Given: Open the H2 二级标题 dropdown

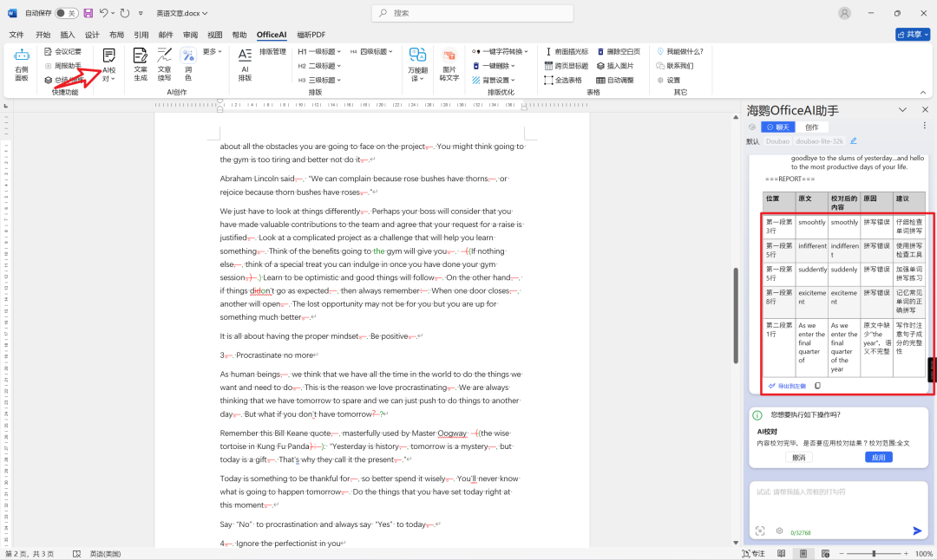Looking at the screenshot, I should 319,66.
